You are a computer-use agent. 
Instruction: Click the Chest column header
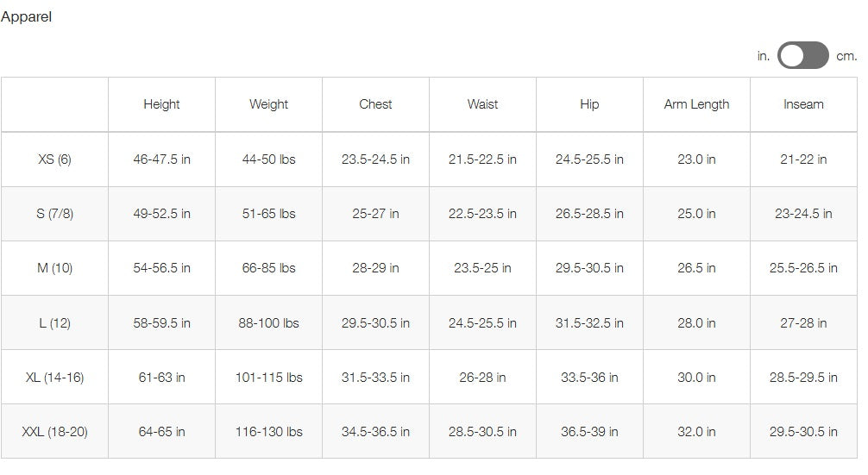tap(375, 104)
